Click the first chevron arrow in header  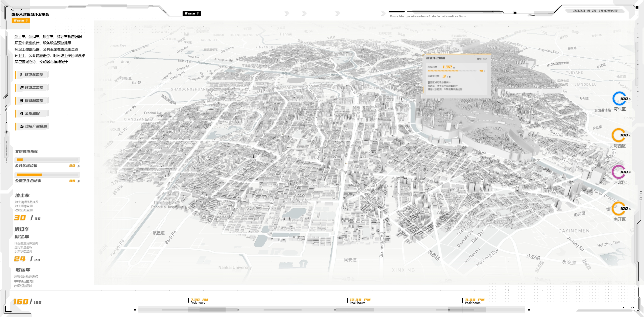click(287, 13)
